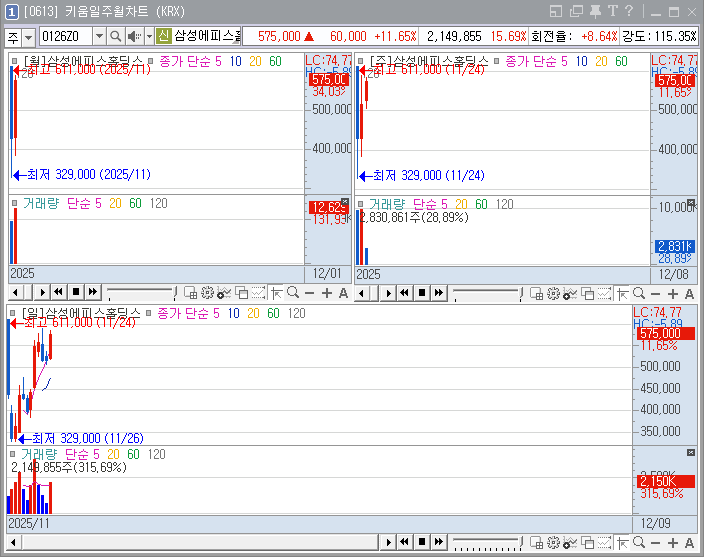Click rewind button in daily chart toolbar
This screenshot has height=557, width=704.
(x=405, y=542)
